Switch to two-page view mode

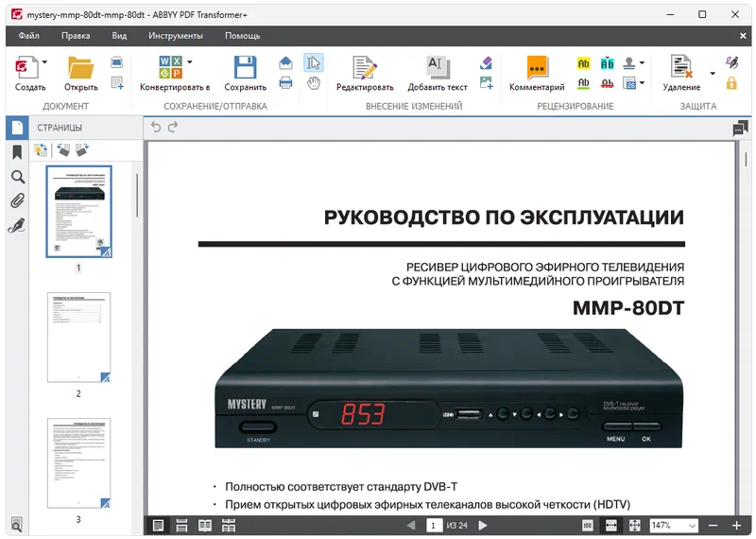[205, 525]
